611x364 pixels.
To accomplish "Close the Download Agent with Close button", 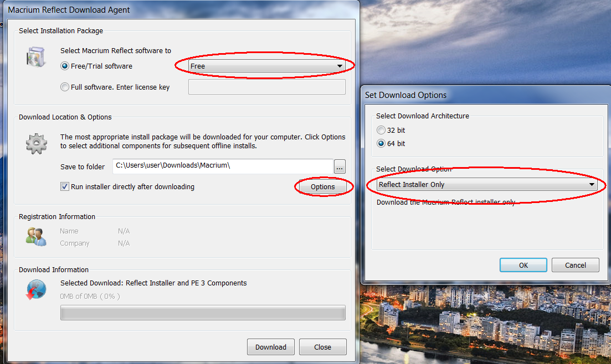I will (322, 347).
